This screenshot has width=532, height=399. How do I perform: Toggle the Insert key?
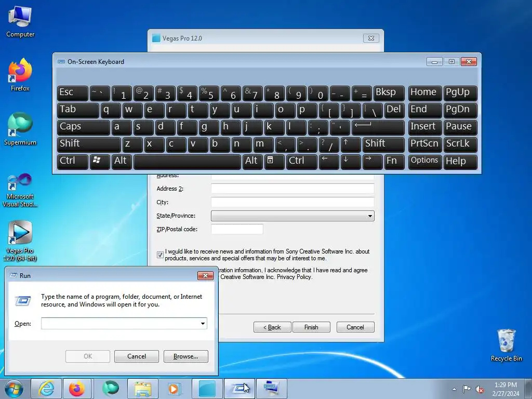coord(425,128)
